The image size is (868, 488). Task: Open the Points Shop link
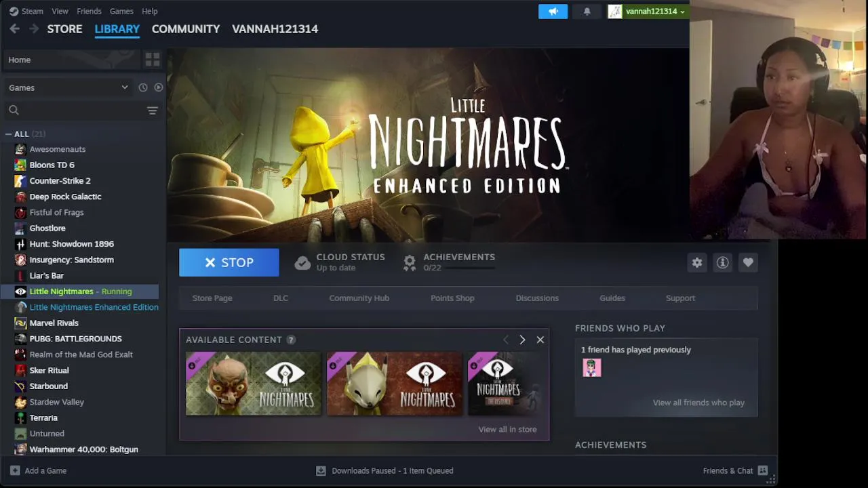[452, 298]
